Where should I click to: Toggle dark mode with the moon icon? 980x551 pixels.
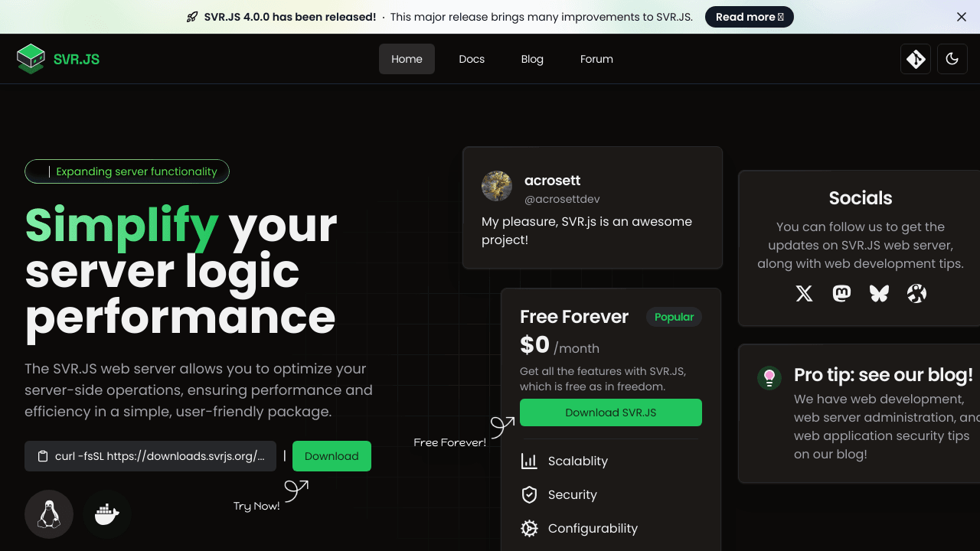[952, 59]
